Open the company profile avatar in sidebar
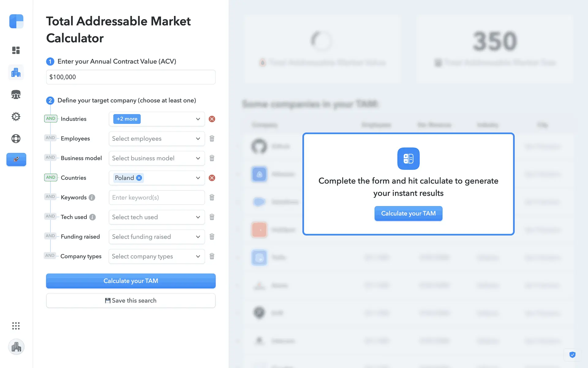This screenshot has height=368, width=588. coord(16,347)
